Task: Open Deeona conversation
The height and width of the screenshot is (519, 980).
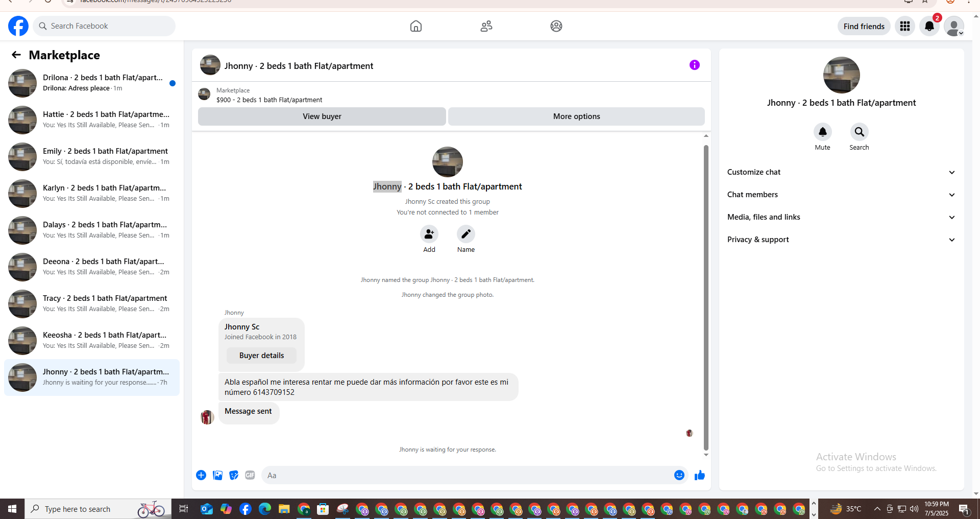Action: point(92,267)
